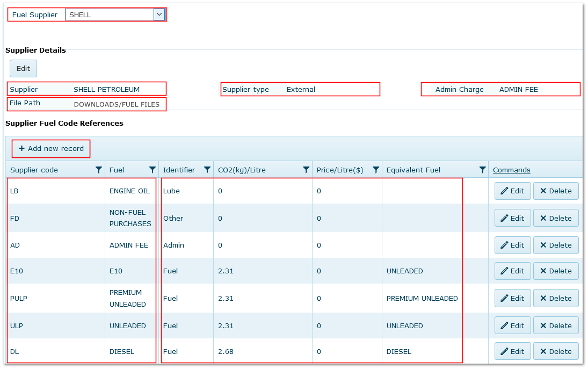Edit the AD Admin Fee row
Image resolution: width=588 pixels, height=369 pixels.
(x=513, y=245)
